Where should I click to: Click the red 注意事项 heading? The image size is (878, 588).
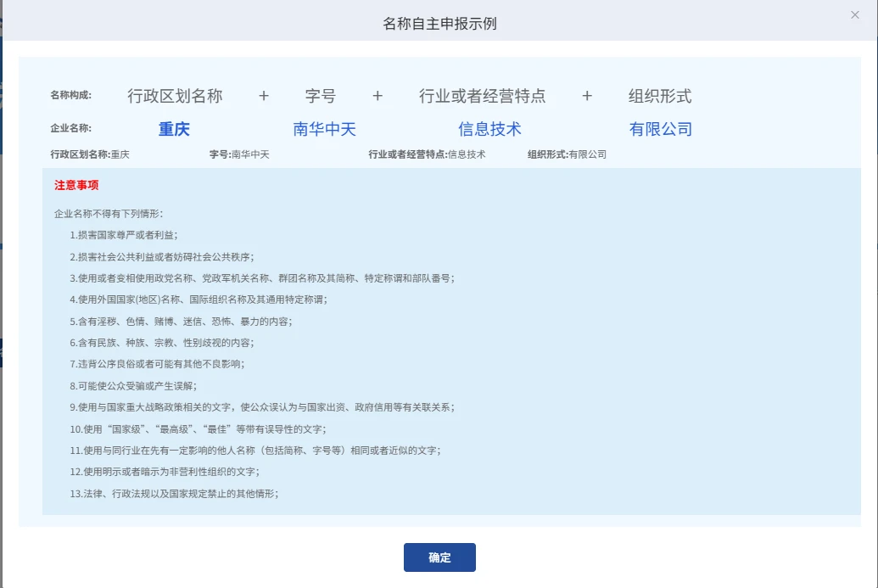click(76, 185)
